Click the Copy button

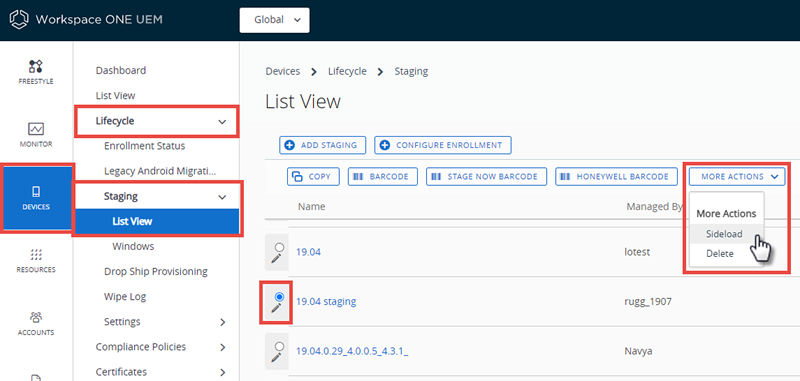(313, 176)
